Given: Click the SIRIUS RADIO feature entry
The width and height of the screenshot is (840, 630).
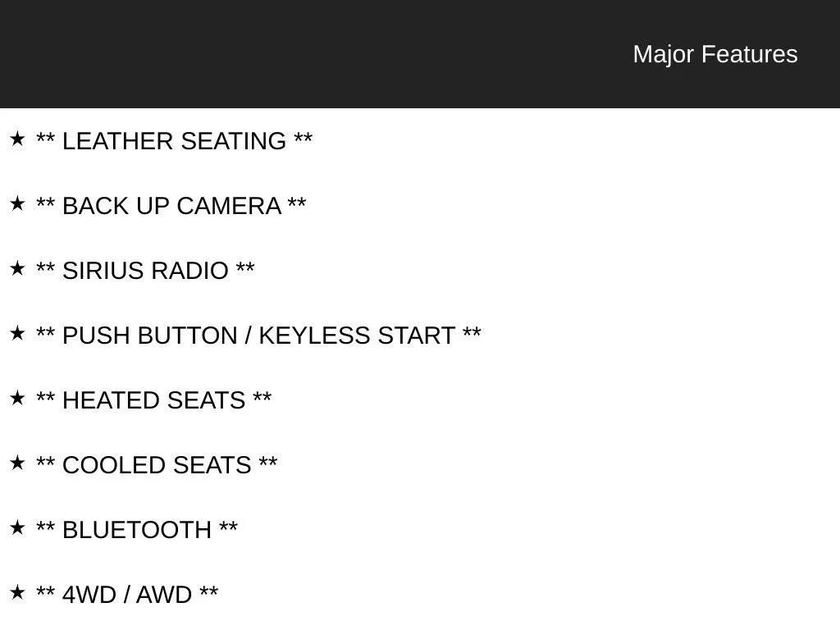Looking at the screenshot, I should pyautogui.click(x=145, y=271).
